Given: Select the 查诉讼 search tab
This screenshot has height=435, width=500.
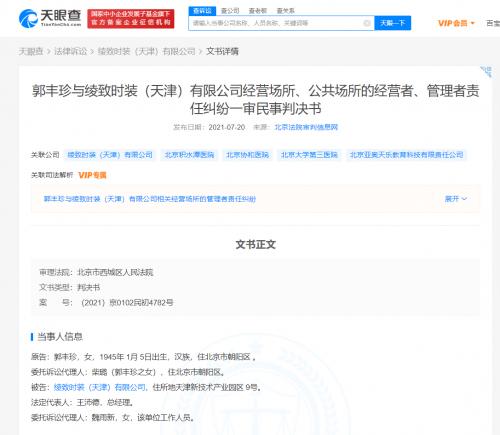Looking at the screenshot, I should (202, 11).
